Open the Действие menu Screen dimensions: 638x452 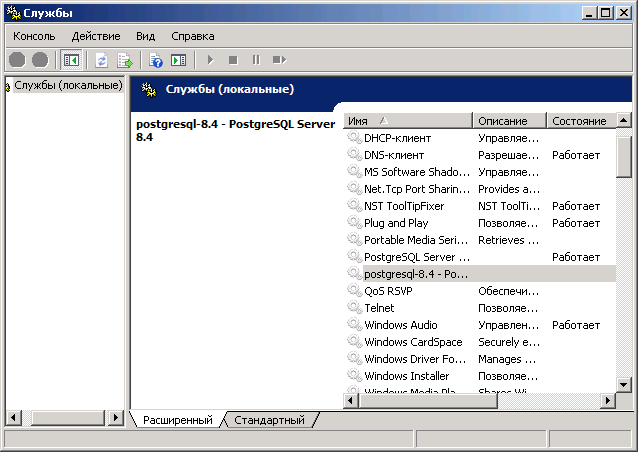pyautogui.click(x=96, y=36)
